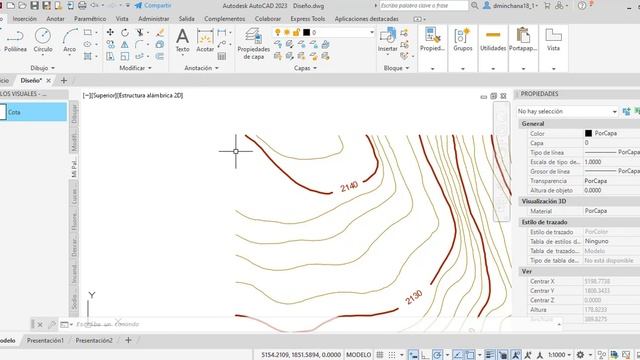The height and width of the screenshot is (360, 640).
Task: Open Propiedades de capa manager
Action: pos(253,44)
